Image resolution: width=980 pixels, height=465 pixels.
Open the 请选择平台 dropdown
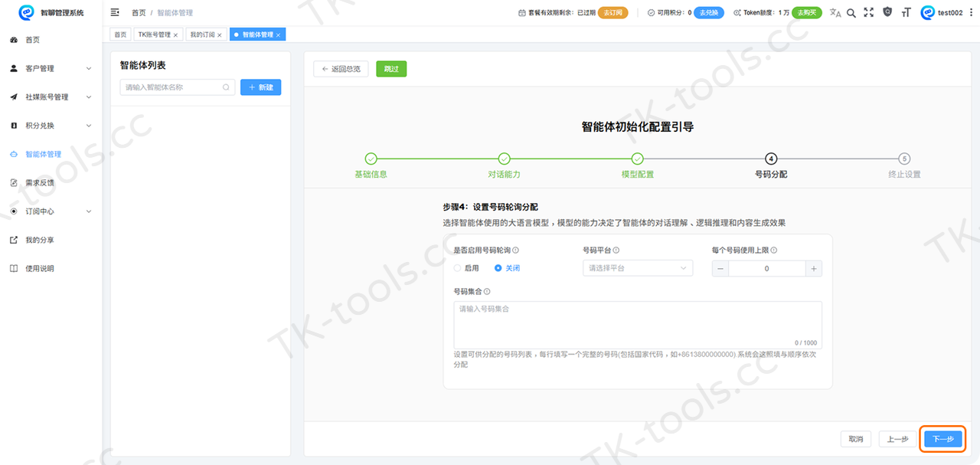[x=638, y=268]
